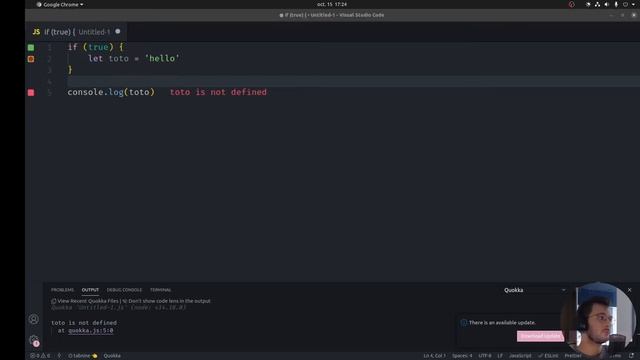640x360 pixels.
Task: Open the red recording indicator in the system top bar
Action: (571, 4)
